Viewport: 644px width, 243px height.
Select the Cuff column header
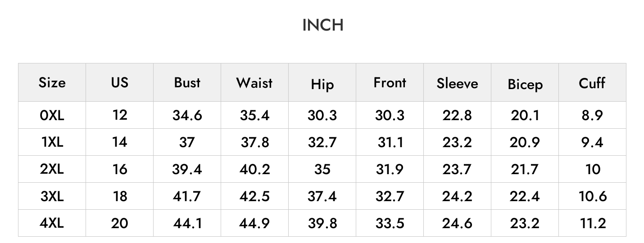click(592, 83)
